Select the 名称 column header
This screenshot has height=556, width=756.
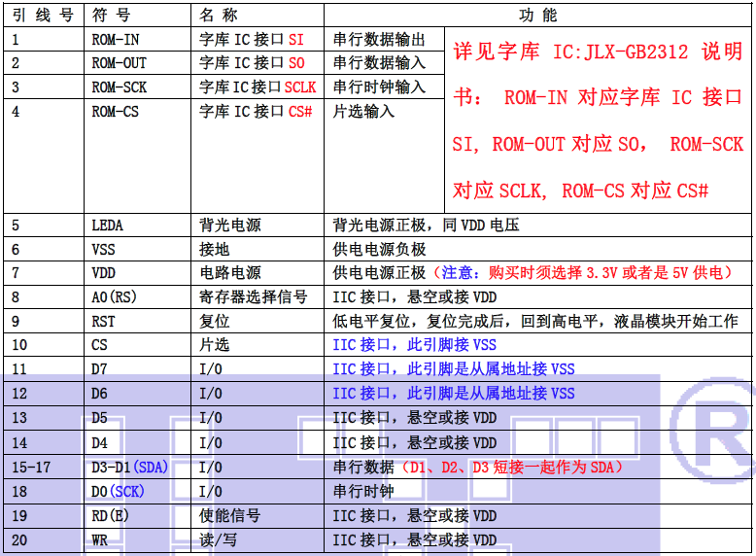[x=219, y=15]
